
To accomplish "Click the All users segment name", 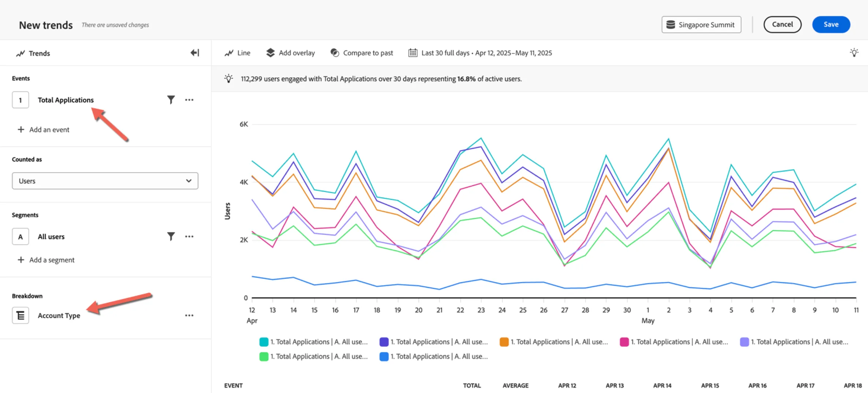I will 51,236.
